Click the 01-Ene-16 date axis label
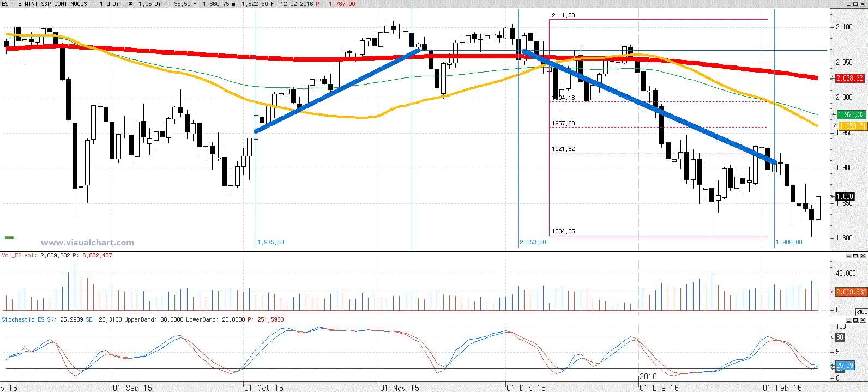The height and width of the screenshot is (392, 868). click(x=659, y=388)
